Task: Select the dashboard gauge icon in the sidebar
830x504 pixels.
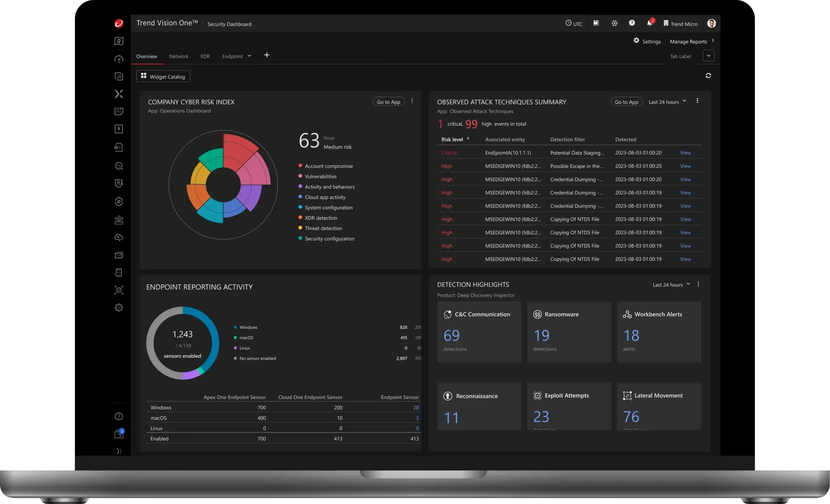Action: click(x=119, y=59)
